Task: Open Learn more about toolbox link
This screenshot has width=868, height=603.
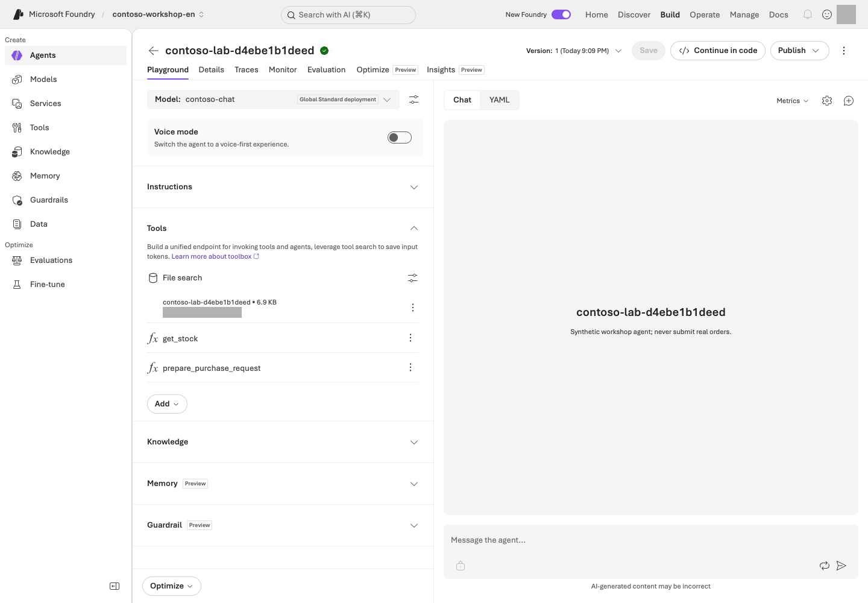Action: [x=215, y=256]
